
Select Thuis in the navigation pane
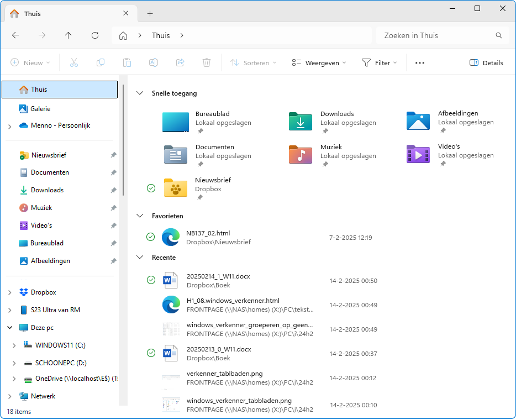[x=60, y=90]
